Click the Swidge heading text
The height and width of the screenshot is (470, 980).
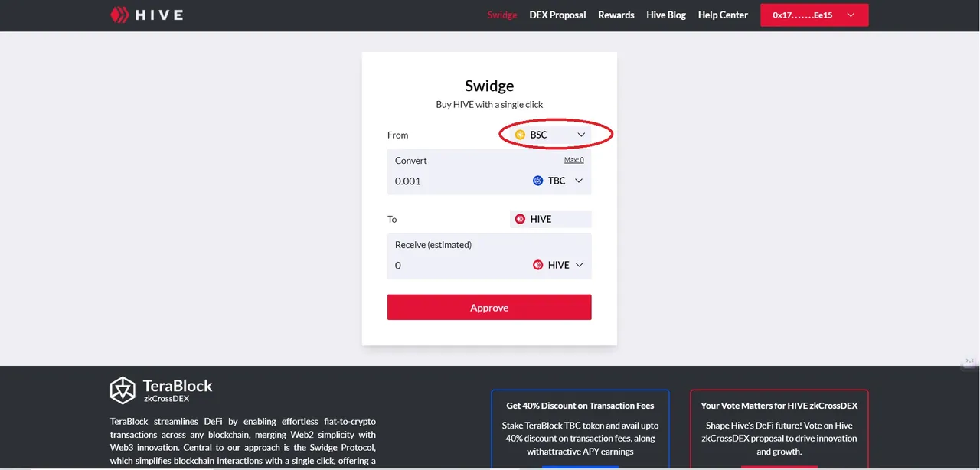489,86
